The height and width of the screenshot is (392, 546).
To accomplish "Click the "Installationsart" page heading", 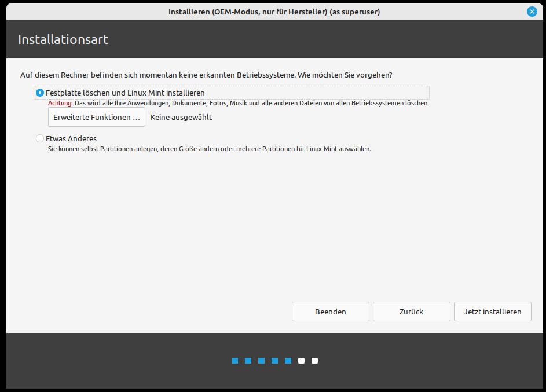I will 63,39.
